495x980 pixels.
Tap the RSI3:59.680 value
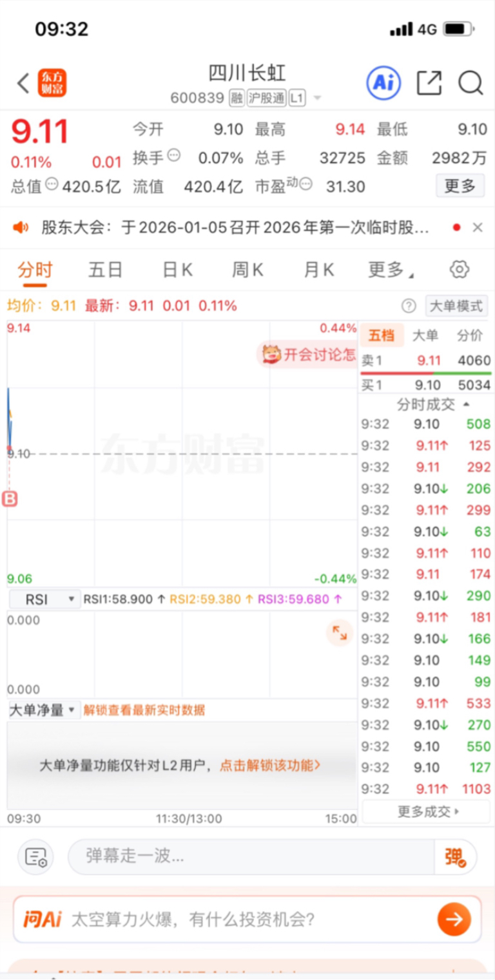point(300,599)
